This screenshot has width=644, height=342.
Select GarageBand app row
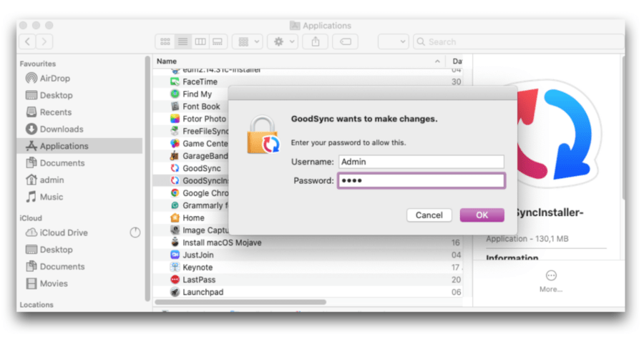pyautogui.click(x=191, y=156)
